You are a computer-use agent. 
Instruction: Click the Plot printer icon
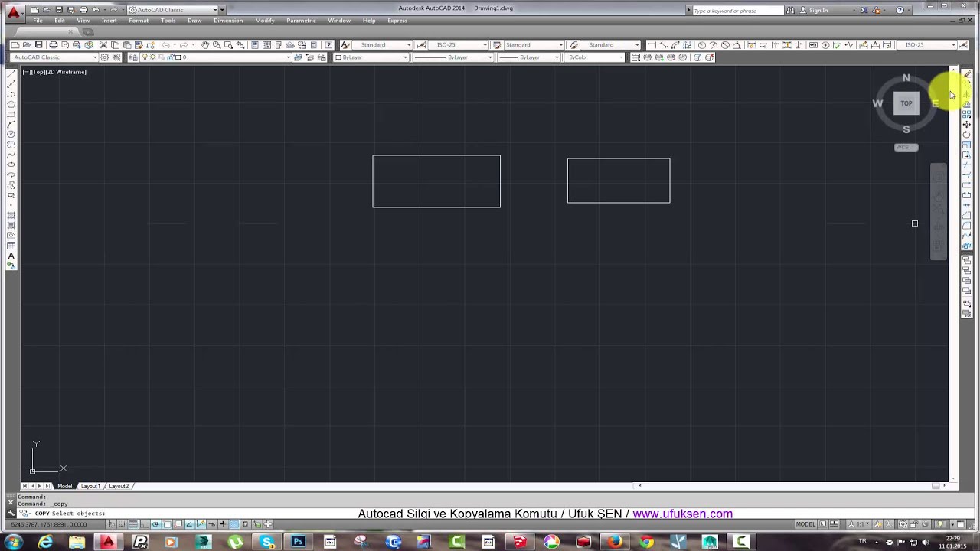[x=53, y=45]
